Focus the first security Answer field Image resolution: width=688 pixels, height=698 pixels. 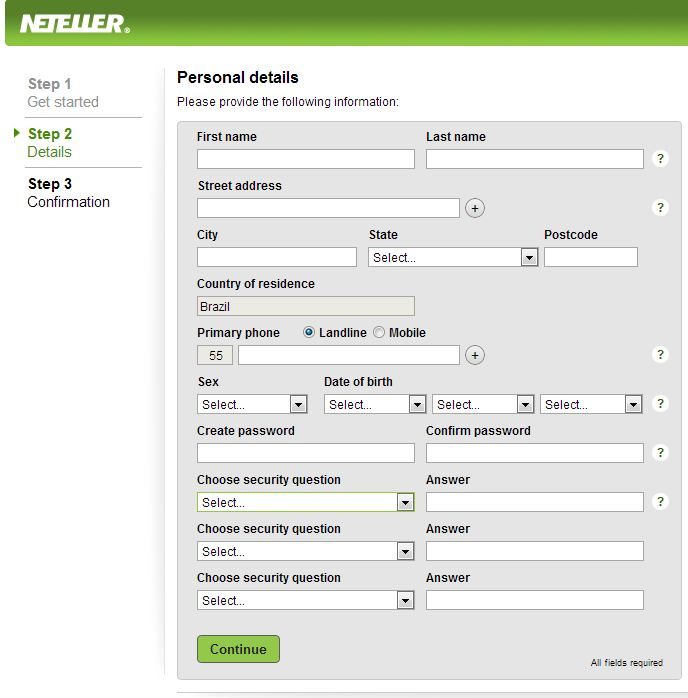pos(534,502)
